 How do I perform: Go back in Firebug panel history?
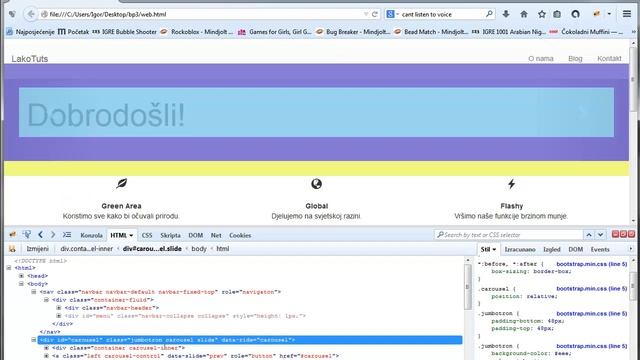pyautogui.click(x=40, y=235)
